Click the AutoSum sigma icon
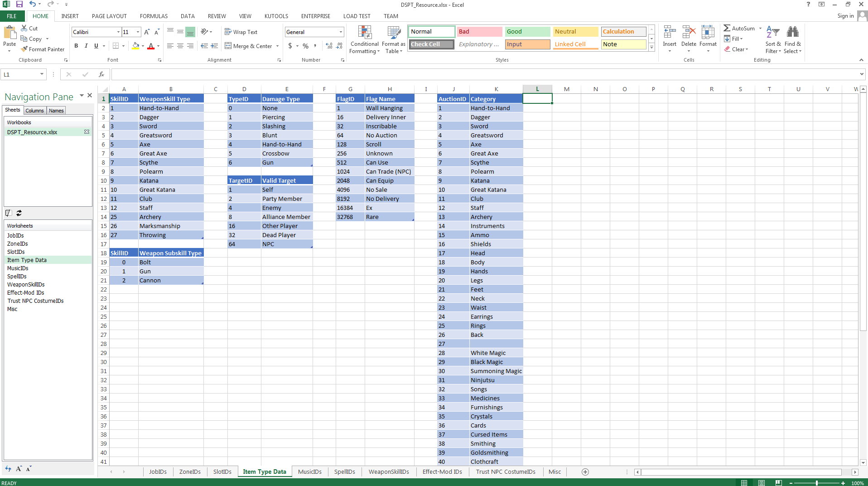Viewport: 868px width, 486px height. 727,28
